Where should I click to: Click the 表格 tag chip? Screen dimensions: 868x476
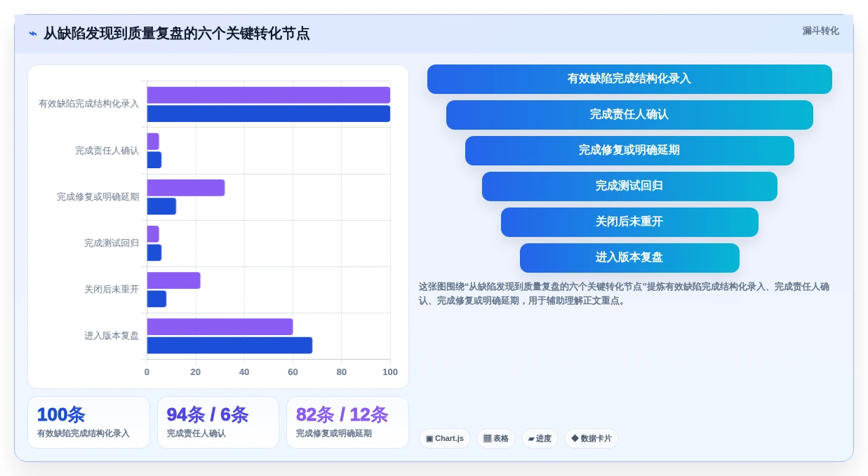[x=496, y=439]
